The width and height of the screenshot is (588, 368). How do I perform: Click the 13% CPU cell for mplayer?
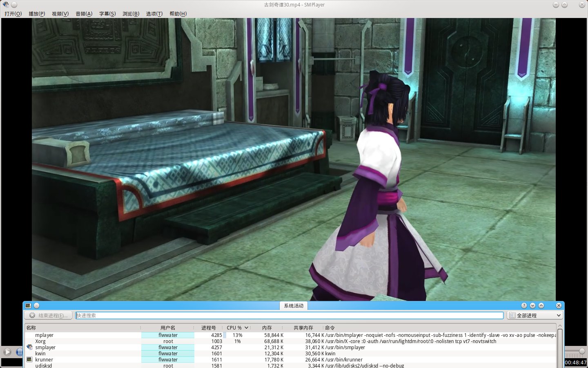tap(238, 335)
